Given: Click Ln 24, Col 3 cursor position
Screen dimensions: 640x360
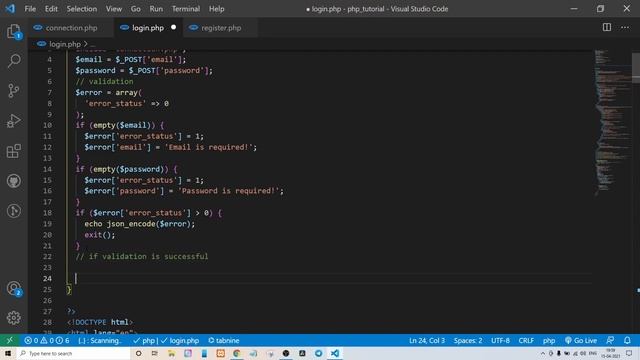Looking at the screenshot, I should pos(427,340).
